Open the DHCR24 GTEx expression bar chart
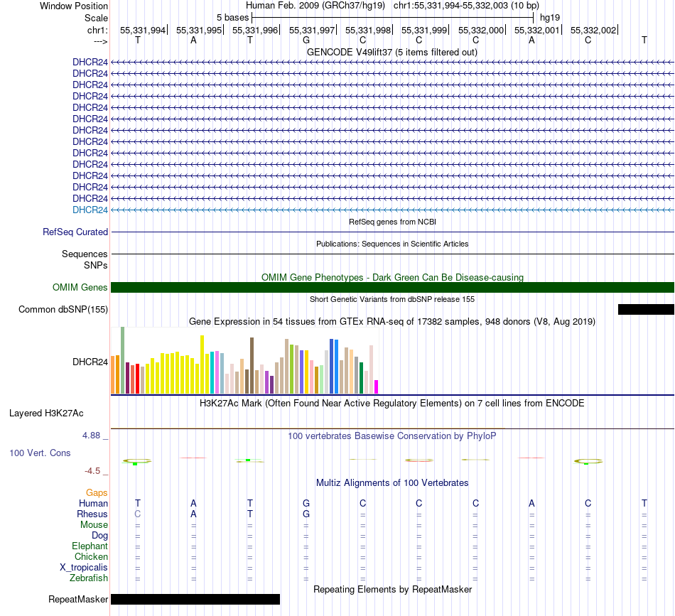Screen dimensions: 675x616 (x=244, y=361)
